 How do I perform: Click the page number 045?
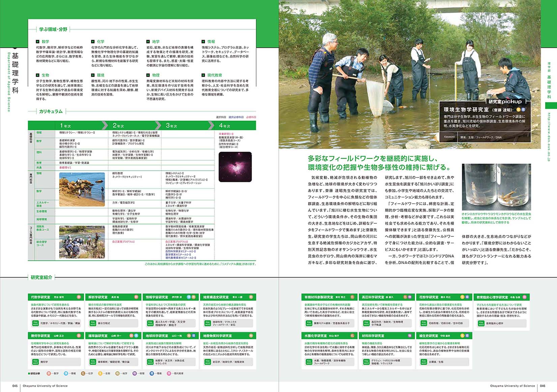15,386
